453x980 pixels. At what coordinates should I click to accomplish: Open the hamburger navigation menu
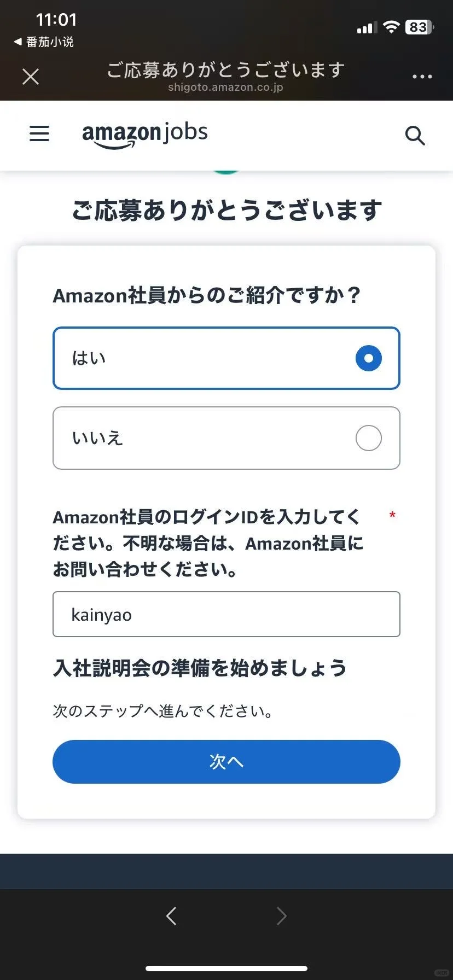pyautogui.click(x=39, y=133)
